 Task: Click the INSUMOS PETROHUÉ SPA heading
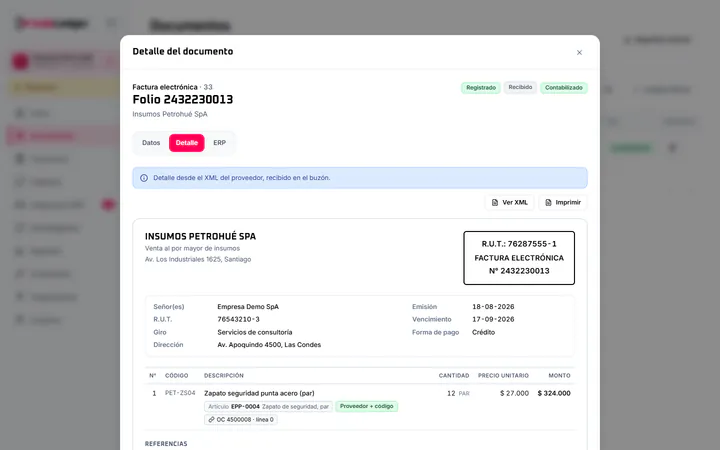(200, 236)
